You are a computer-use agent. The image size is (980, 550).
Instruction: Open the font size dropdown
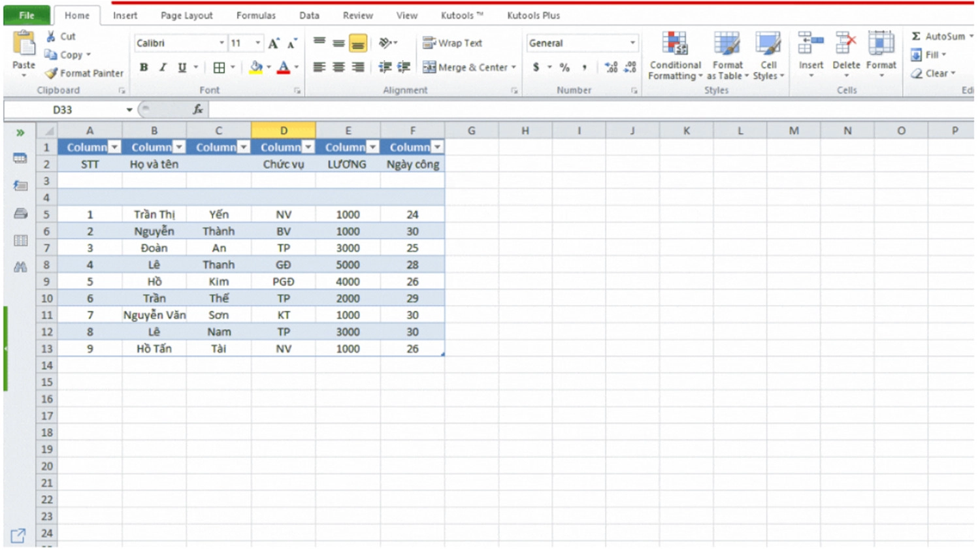coord(258,43)
